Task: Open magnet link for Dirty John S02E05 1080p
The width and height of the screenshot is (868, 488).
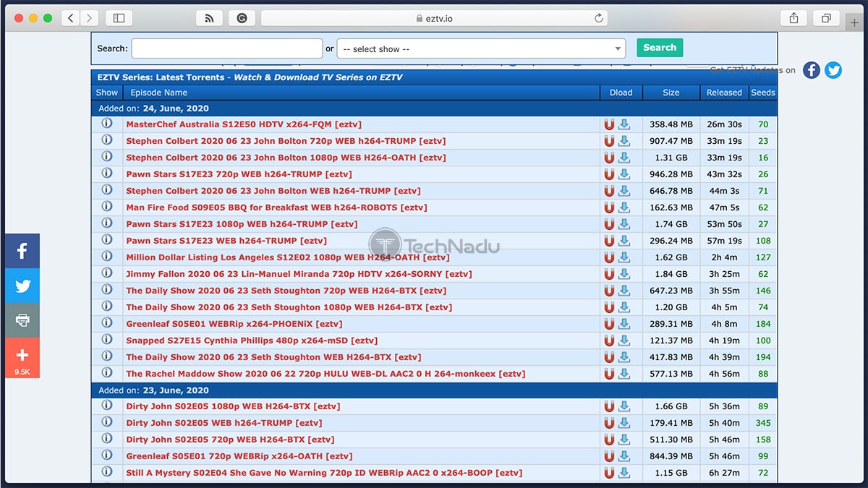Action: click(x=609, y=406)
